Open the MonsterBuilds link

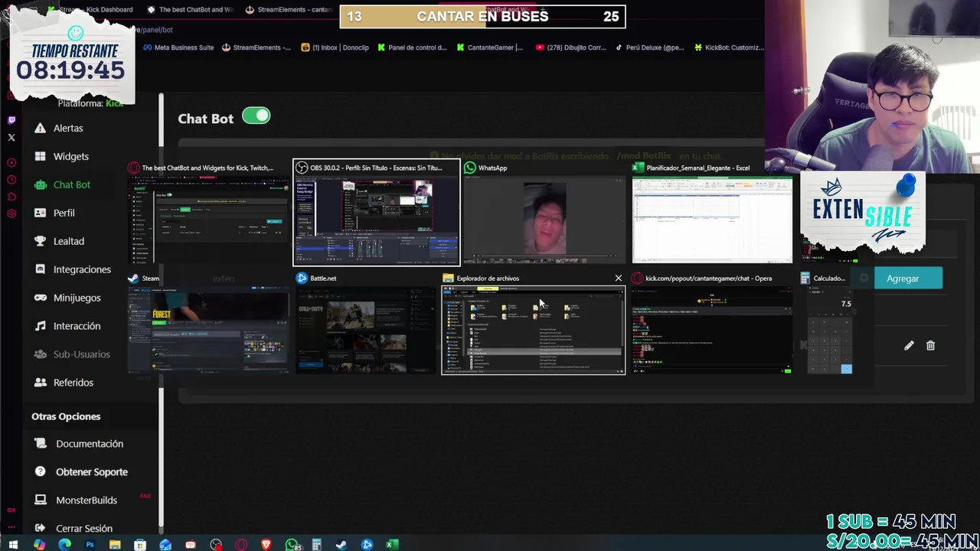[77, 500]
